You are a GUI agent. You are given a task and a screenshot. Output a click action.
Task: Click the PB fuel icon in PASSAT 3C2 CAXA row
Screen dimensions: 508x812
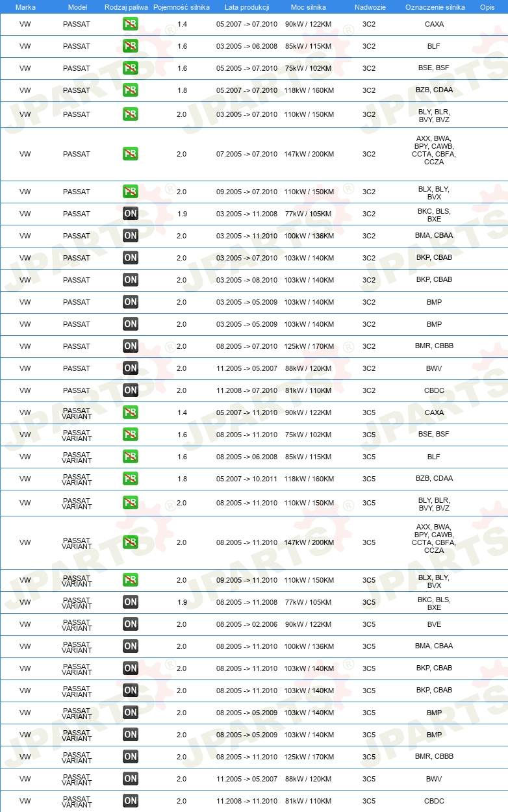131,24
